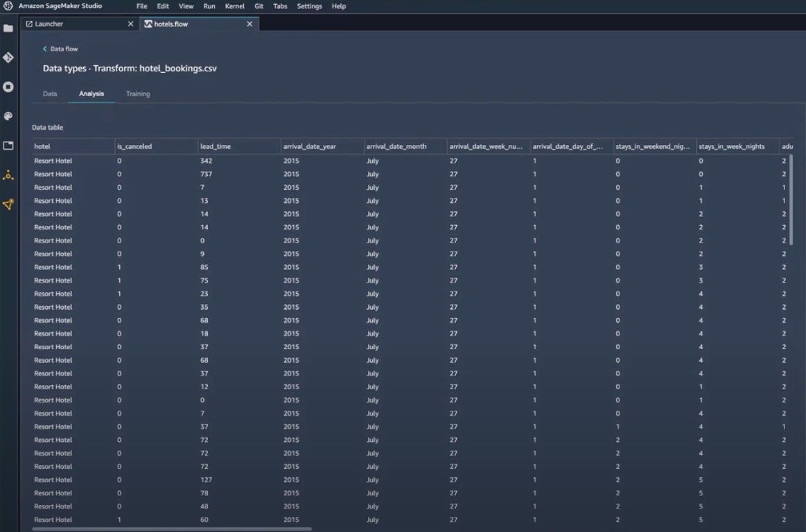
Task: Open SageMaker JumpStart sidebar icon
Action: tap(8, 204)
